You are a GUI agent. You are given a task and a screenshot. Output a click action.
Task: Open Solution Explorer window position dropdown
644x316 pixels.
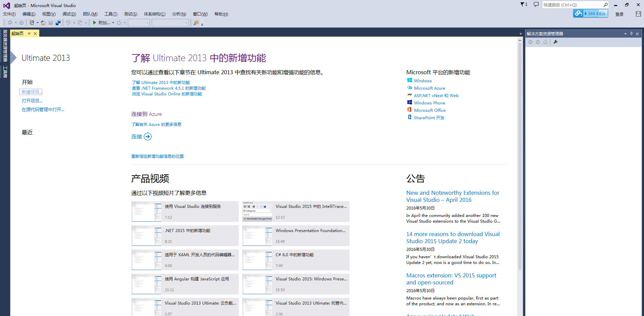626,34
